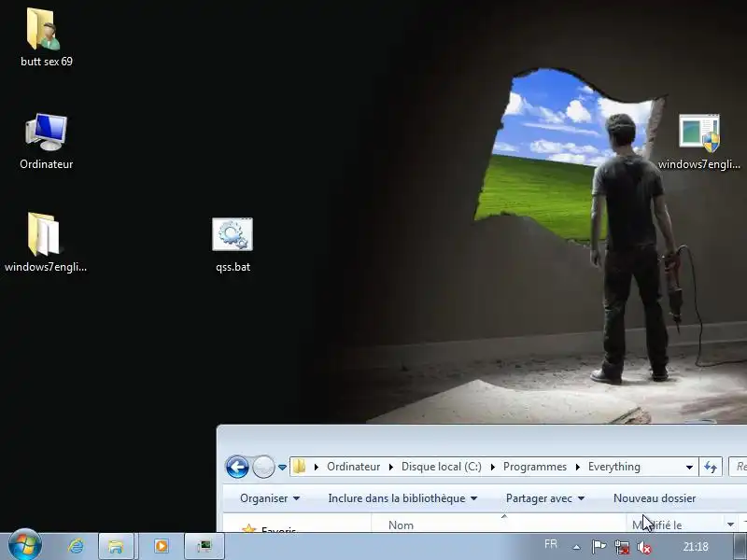Open the Windows Explorer taskbar button
The image size is (747, 560).
[116, 546]
